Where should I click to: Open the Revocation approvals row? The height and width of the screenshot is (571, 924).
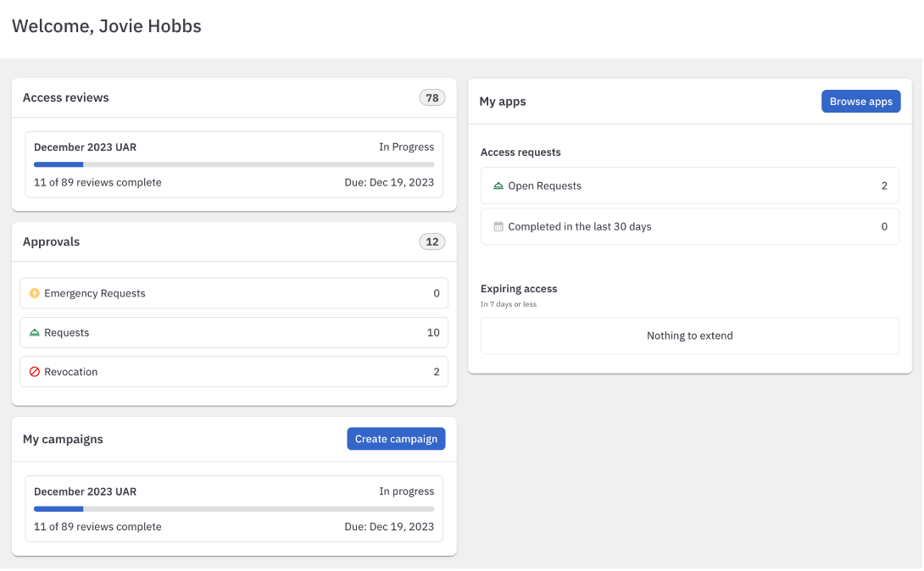click(x=234, y=371)
